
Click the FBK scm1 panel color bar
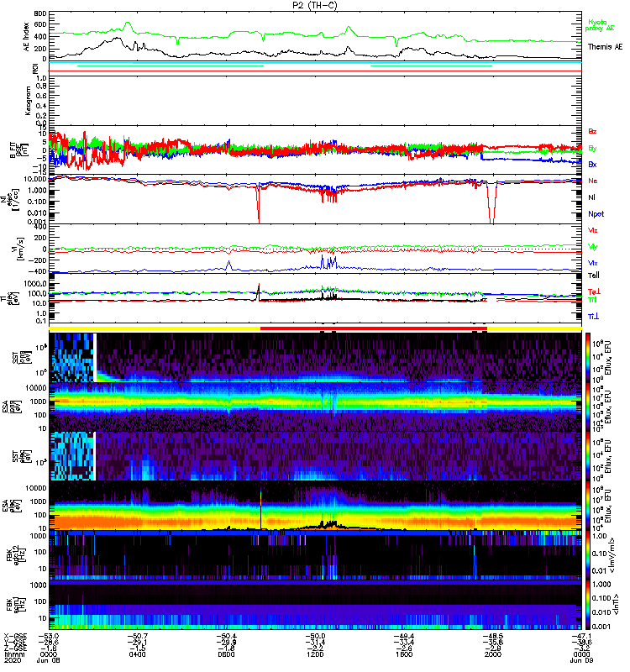(x=588, y=605)
